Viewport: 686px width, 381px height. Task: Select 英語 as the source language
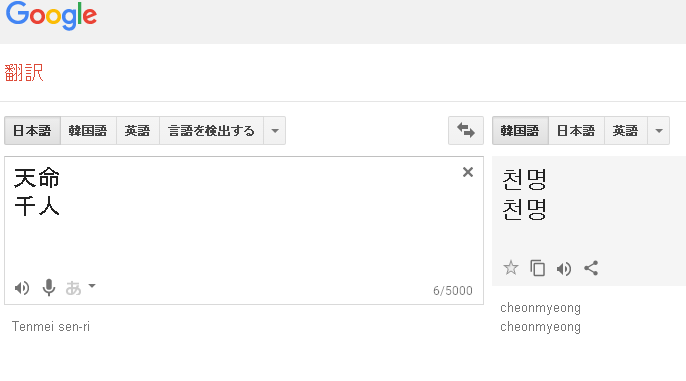point(138,130)
